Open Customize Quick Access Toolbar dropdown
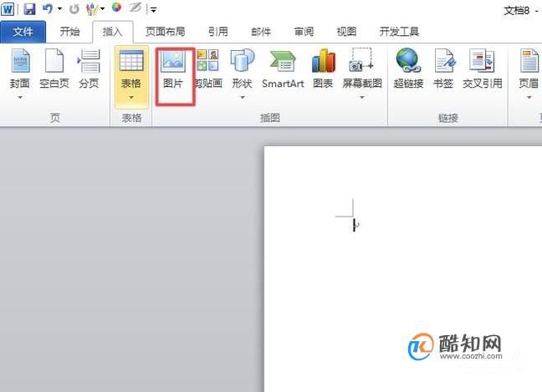Image resolution: width=542 pixels, height=392 pixels. [153, 10]
